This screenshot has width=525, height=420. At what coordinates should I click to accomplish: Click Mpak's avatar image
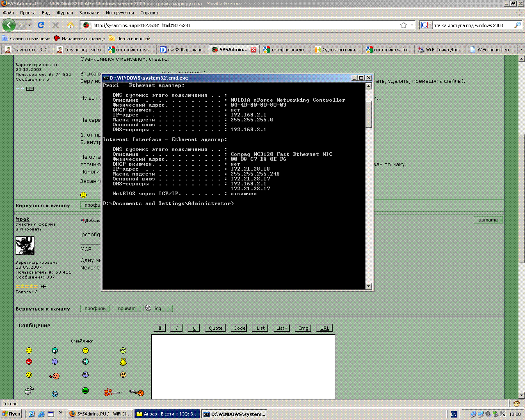tap(25, 245)
